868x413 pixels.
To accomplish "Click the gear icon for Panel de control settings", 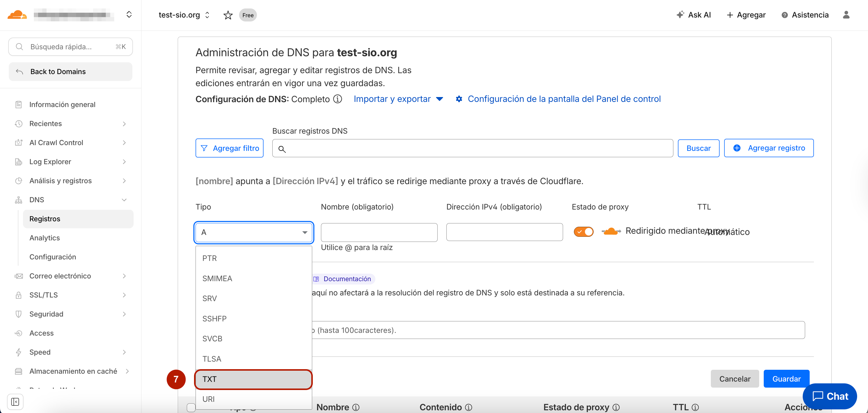I will click(x=458, y=99).
